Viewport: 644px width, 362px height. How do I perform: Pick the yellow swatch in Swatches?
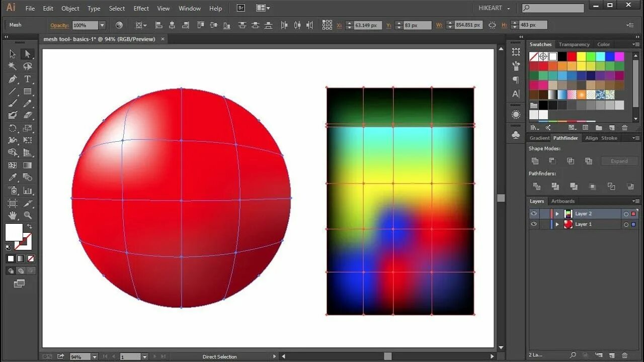click(x=581, y=57)
